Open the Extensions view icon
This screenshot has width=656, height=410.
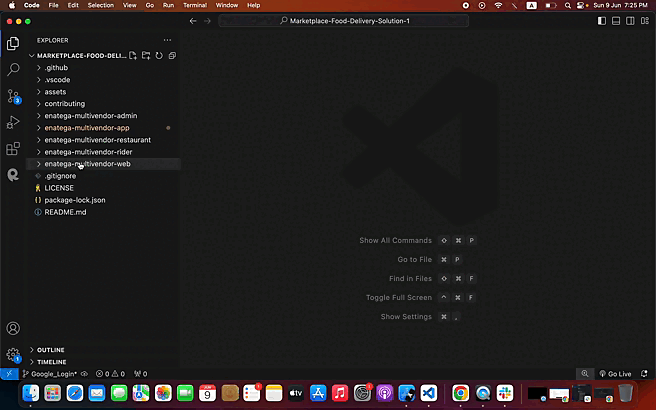pos(13,148)
